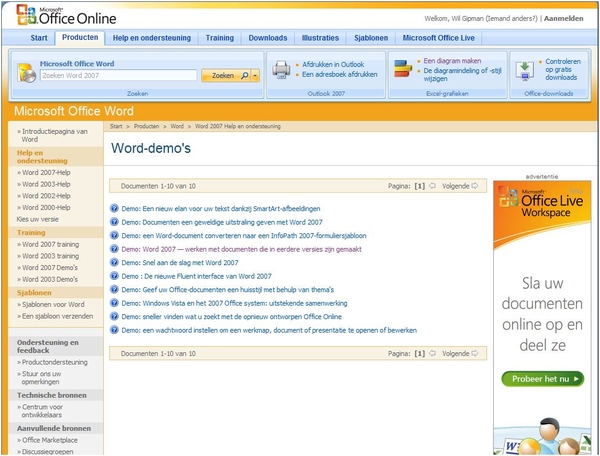The image size is (600, 456).
Task: Open Microsoft Office Live tab
Action: click(x=439, y=38)
